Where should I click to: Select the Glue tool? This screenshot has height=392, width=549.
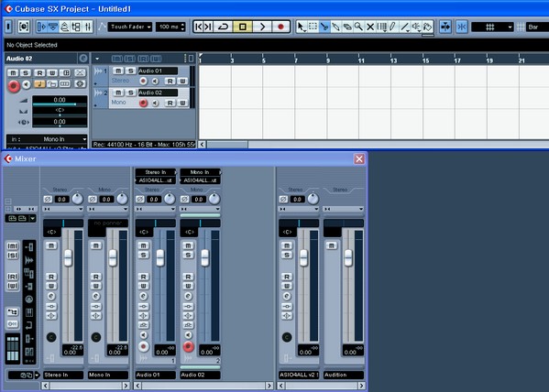pyautogui.click(x=335, y=27)
